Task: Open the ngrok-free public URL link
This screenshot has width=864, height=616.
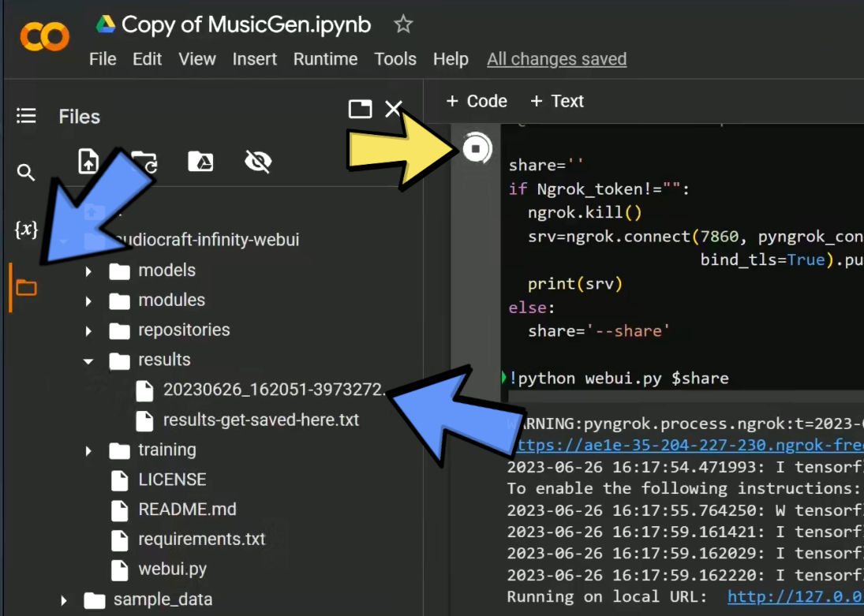Action: pyautogui.click(x=689, y=445)
